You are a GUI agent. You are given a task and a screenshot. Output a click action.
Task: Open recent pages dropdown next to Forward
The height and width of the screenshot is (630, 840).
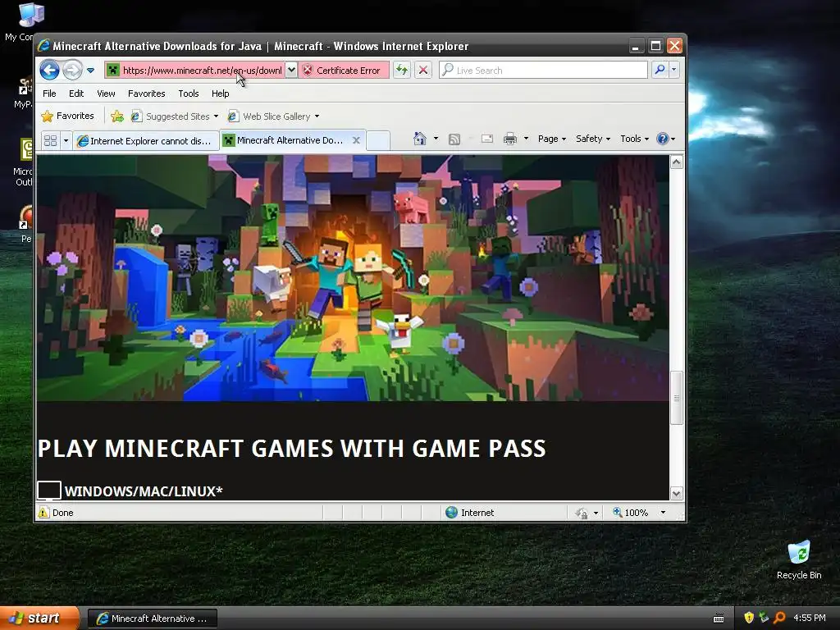pos(90,71)
